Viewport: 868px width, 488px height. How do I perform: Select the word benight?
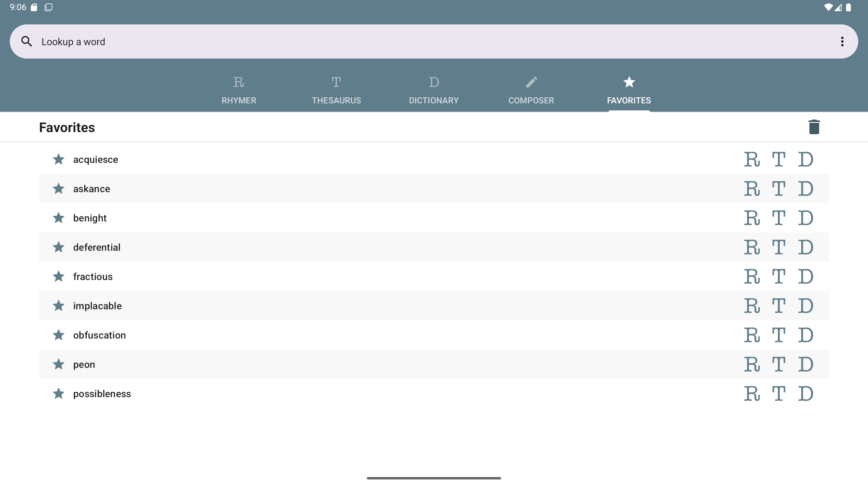[90, 218]
